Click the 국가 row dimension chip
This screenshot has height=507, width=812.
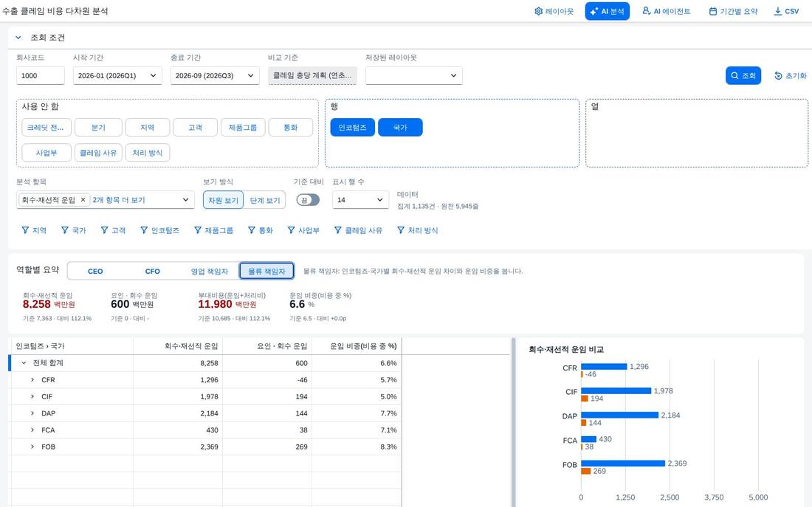coord(400,128)
